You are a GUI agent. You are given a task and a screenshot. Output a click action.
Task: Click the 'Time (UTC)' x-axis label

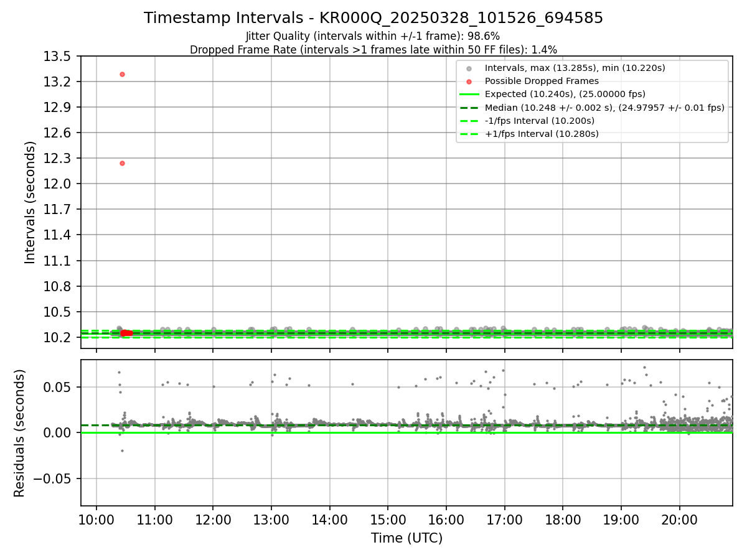point(406,538)
